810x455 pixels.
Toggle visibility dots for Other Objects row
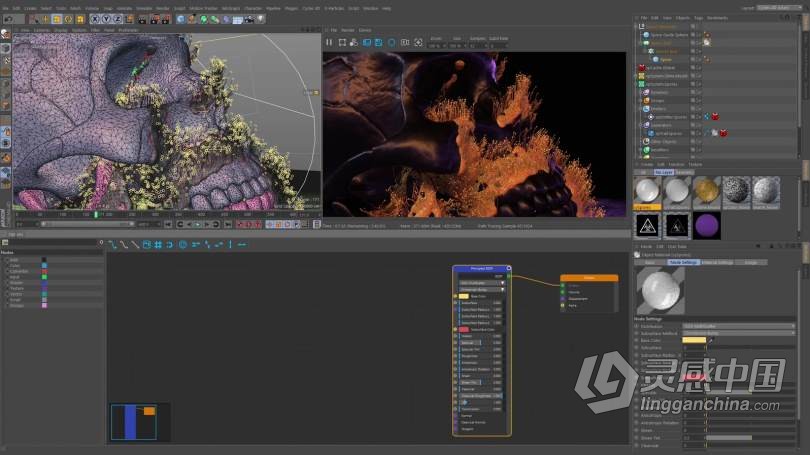(699, 142)
